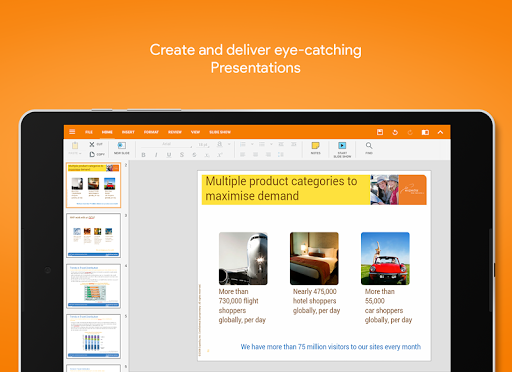Viewport: 512px width, 372px height.
Task: Collapse the ribbon with chevron
Action: tap(440, 132)
